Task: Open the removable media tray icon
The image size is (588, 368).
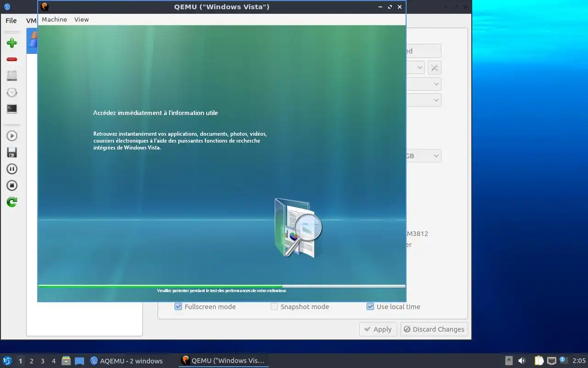Action: tap(509, 361)
